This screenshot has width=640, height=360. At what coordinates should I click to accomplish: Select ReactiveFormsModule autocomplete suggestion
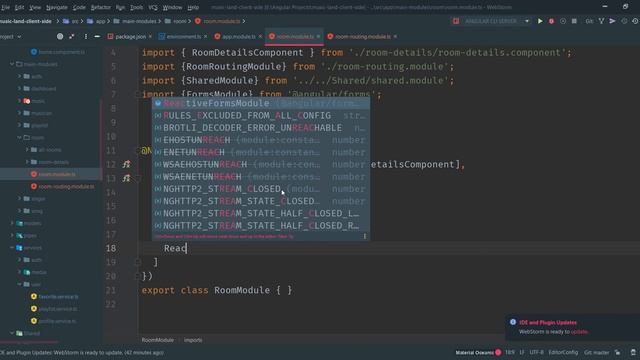(x=261, y=103)
